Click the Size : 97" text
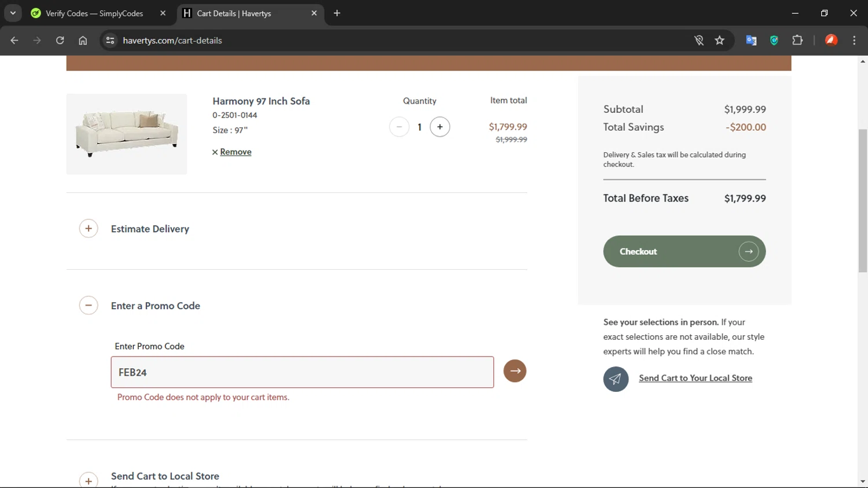The width and height of the screenshot is (868, 488). pos(230,130)
